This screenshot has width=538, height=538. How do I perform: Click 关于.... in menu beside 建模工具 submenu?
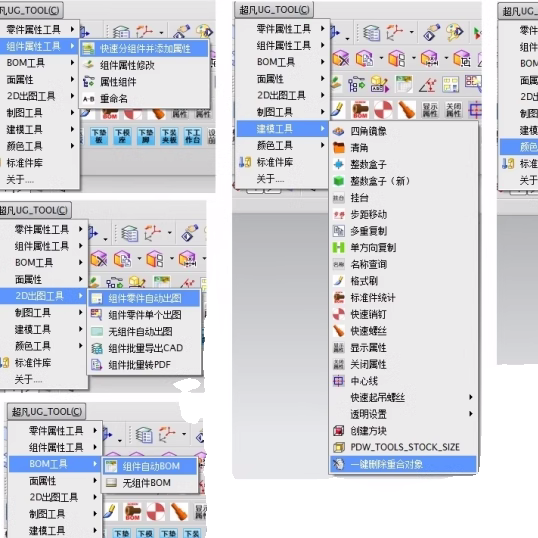coord(270,178)
